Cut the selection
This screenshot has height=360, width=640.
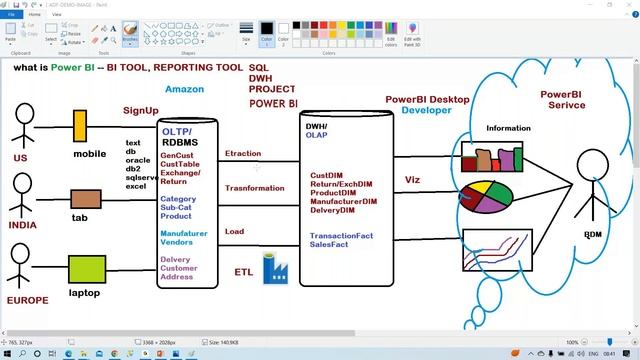27,25
